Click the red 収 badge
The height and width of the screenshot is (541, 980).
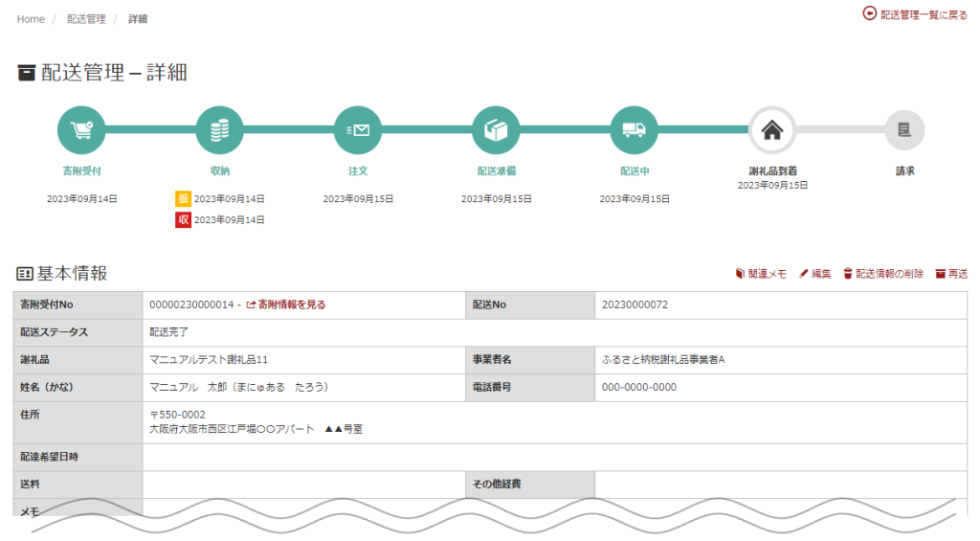(183, 220)
